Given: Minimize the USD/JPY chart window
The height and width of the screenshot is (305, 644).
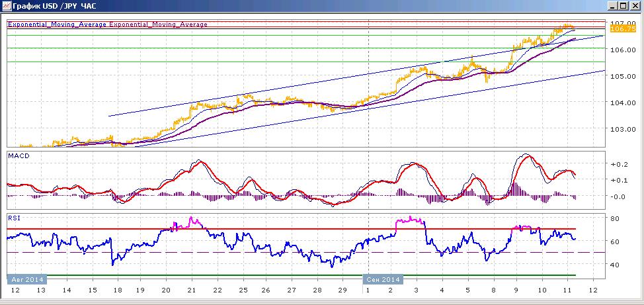Looking at the screenshot, I should point(613,6).
